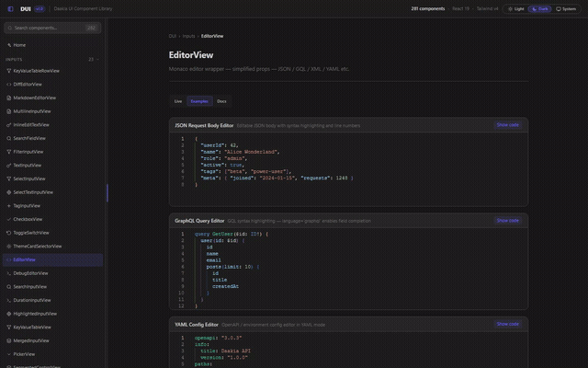Click the SelectInputView icon
The height and width of the screenshot is (368, 588).
[9, 178]
